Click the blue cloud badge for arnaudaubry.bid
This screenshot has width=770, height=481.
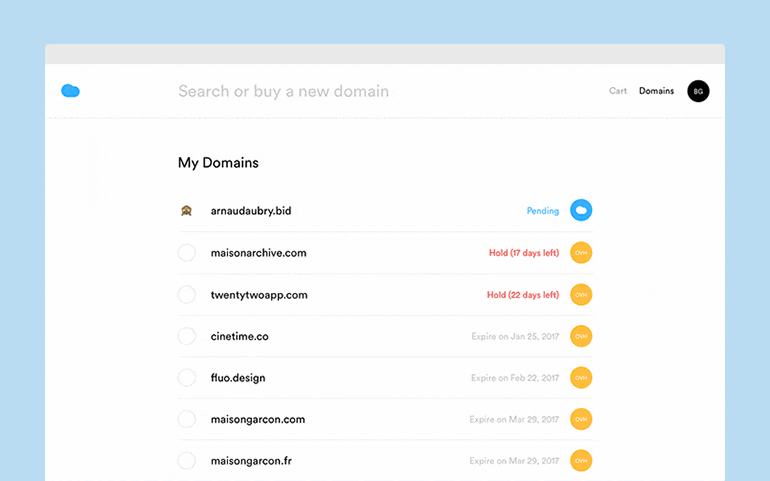point(581,210)
